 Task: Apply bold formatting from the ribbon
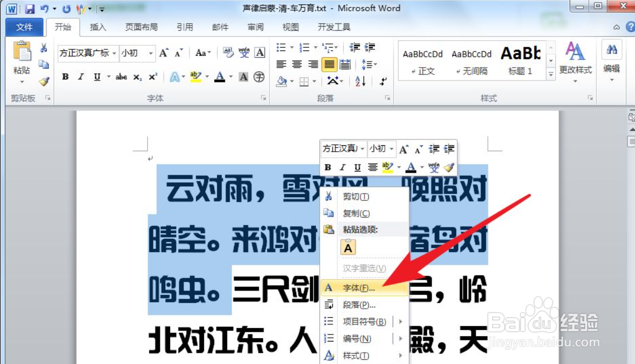tap(64, 77)
